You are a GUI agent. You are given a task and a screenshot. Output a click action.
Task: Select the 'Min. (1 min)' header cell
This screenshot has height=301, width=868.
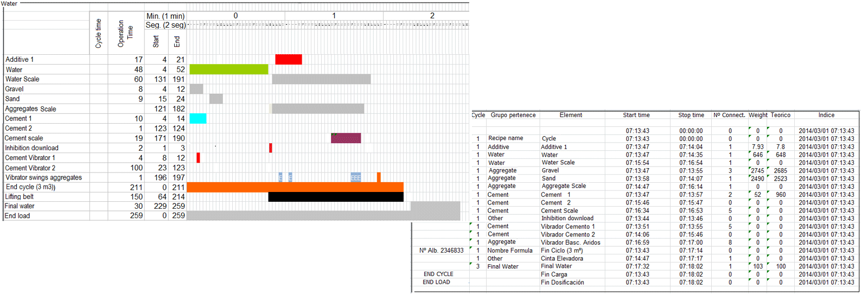tap(165, 16)
